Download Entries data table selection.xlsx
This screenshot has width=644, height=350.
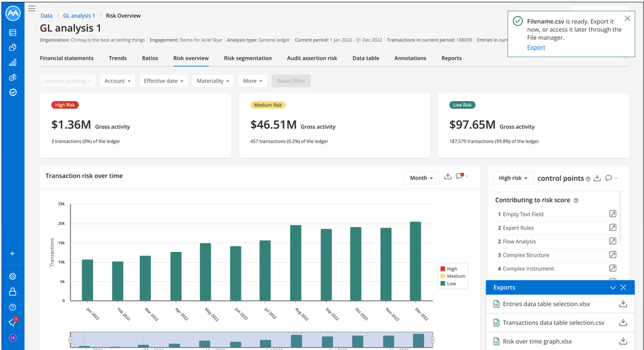click(x=623, y=304)
